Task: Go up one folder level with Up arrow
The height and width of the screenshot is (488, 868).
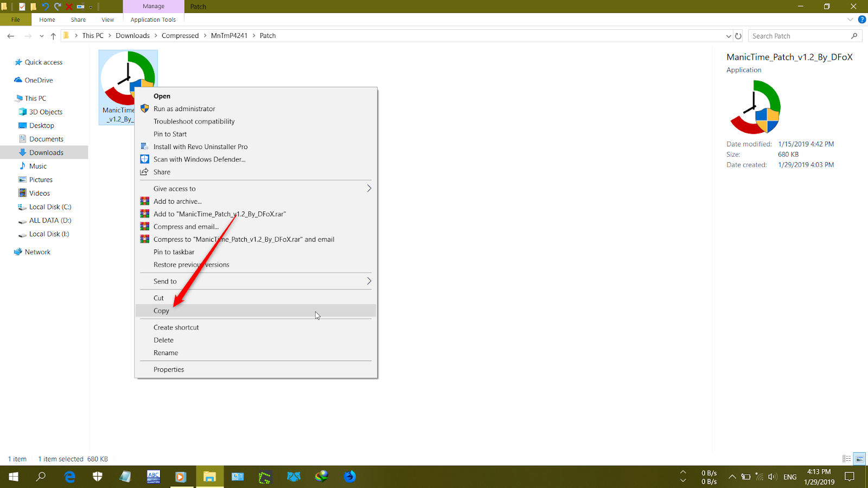Action: click(x=53, y=36)
